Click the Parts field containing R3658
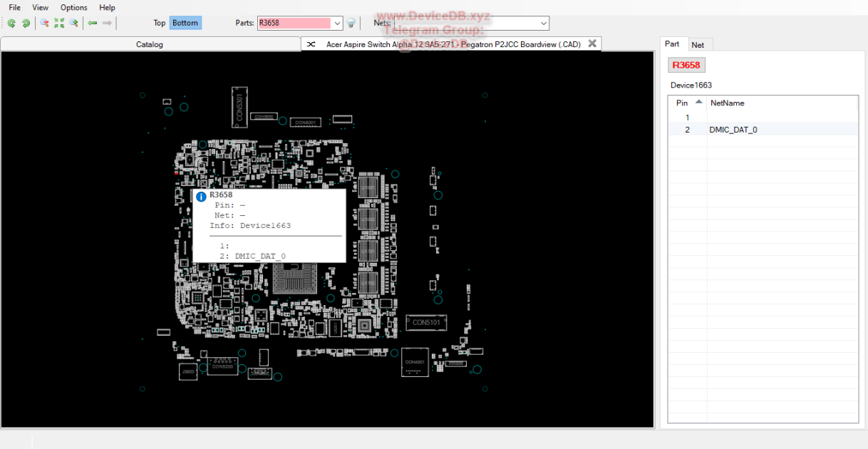This screenshot has height=449, width=868. 294,23
